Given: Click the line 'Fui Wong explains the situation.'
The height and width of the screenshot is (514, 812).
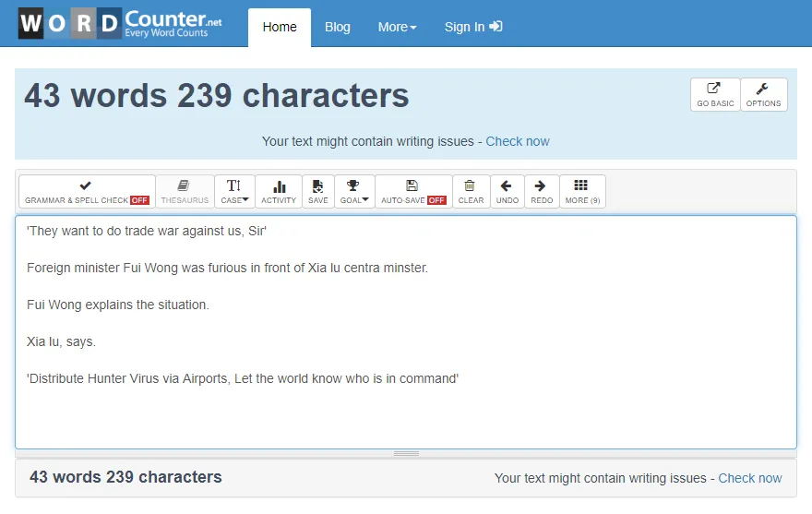Looking at the screenshot, I should 118,305.
